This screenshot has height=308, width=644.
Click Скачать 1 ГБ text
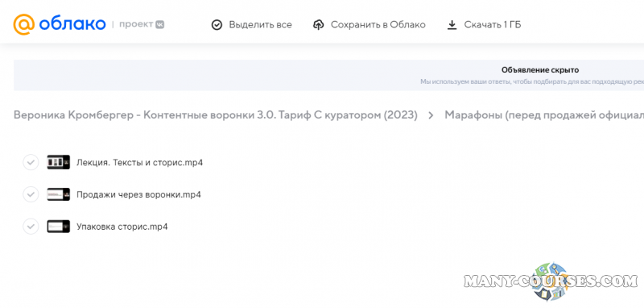(493, 25)
